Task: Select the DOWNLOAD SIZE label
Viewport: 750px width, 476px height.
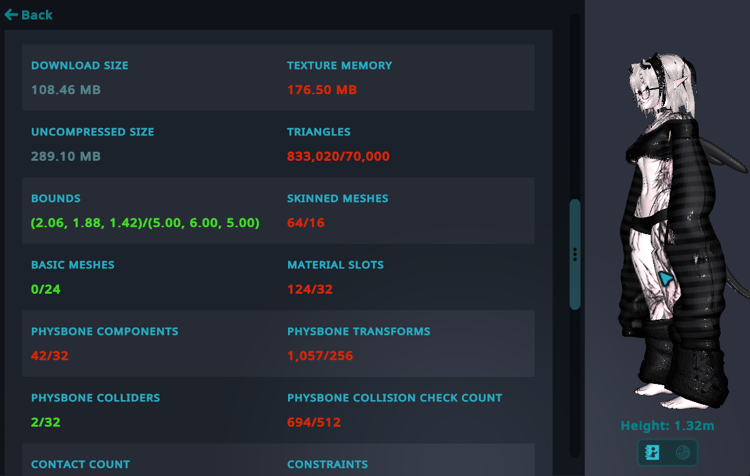Action: coord(80,66)
